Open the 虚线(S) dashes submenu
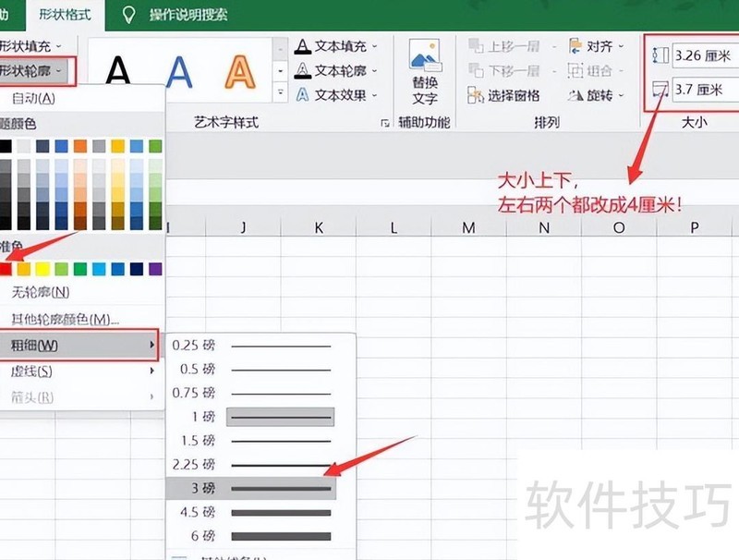 click(82, 371)
